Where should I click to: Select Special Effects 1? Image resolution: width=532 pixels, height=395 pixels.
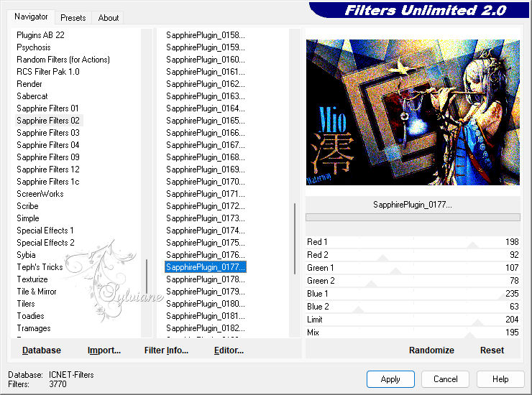click(45, 231)
